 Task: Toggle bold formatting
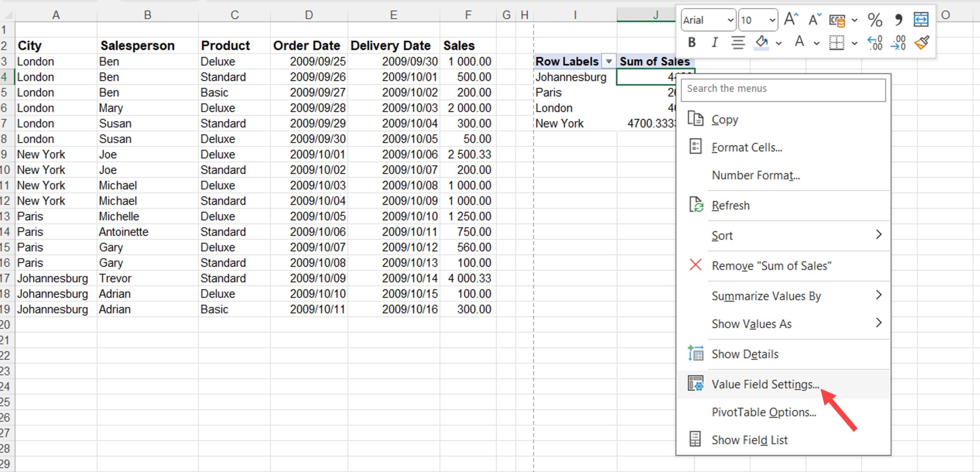(x=691, y=43)
